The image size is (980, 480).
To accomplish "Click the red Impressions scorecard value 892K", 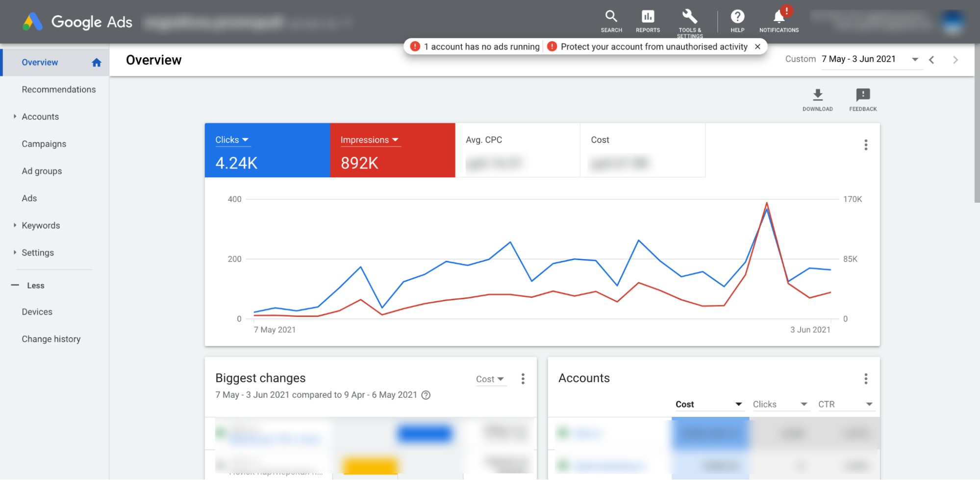I will (359, 163).
